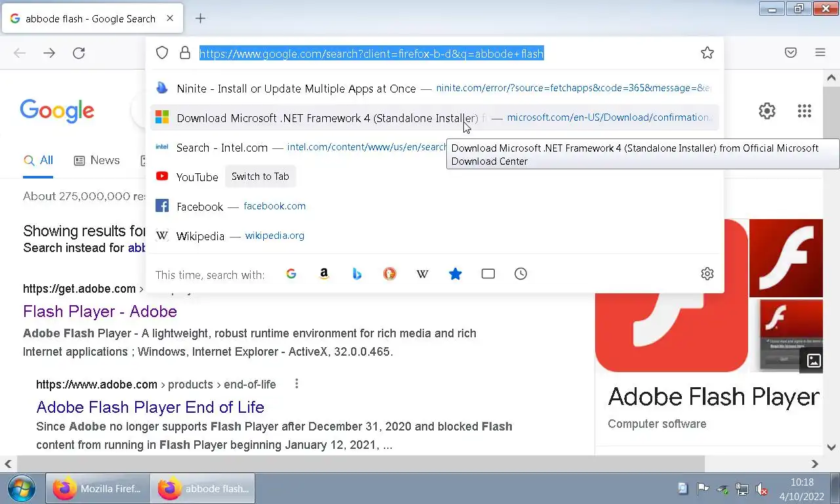
Task: Switch to abbode flash taskbar window
Action: pos(203,489)
